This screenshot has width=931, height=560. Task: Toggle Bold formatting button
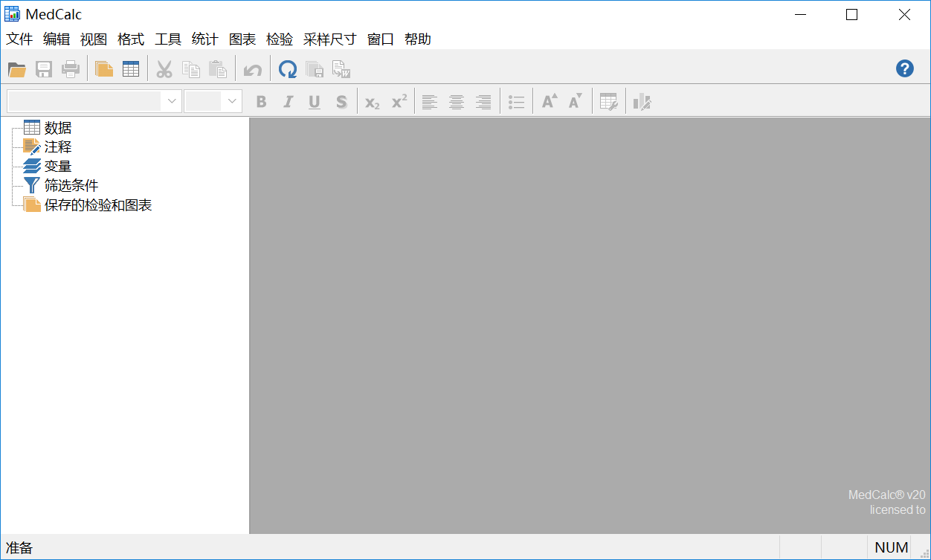tap(261, 102)
